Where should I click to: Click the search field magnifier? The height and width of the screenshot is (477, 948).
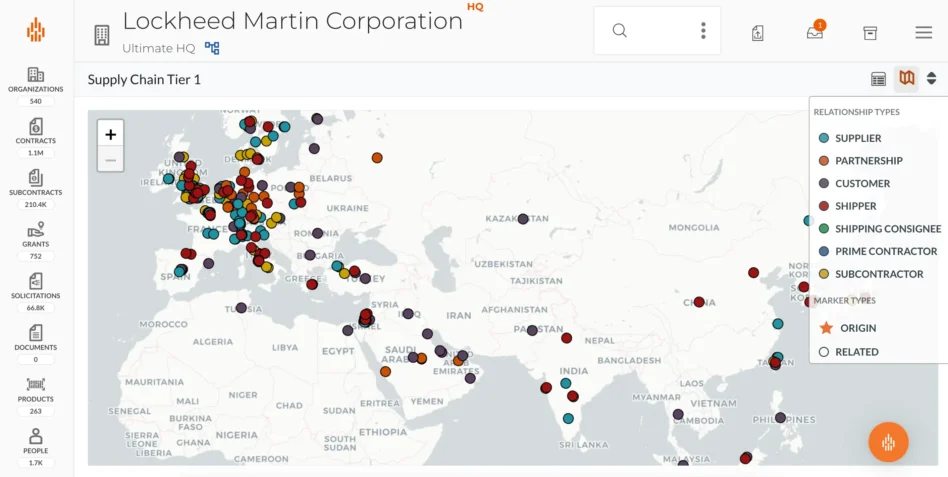620,31
